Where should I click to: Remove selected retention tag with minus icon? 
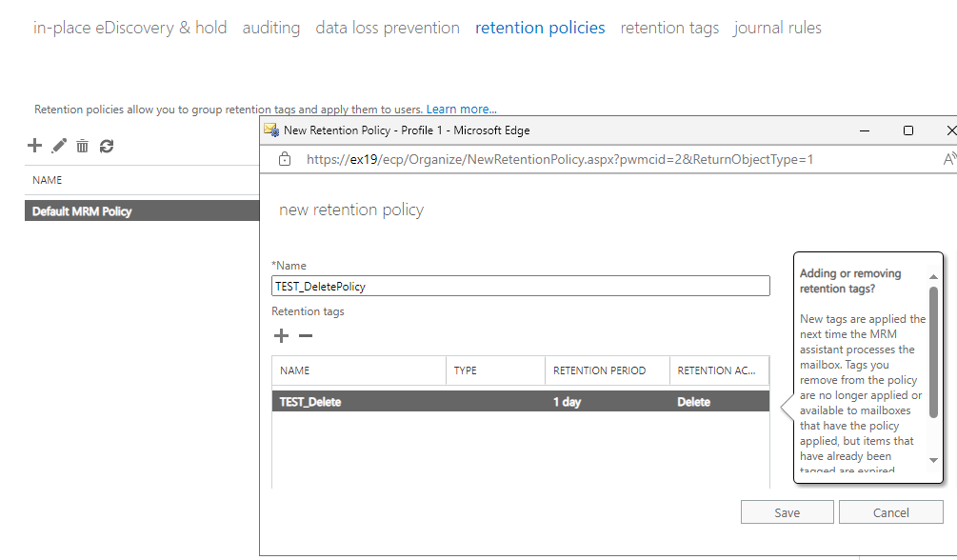pos(306,335)
